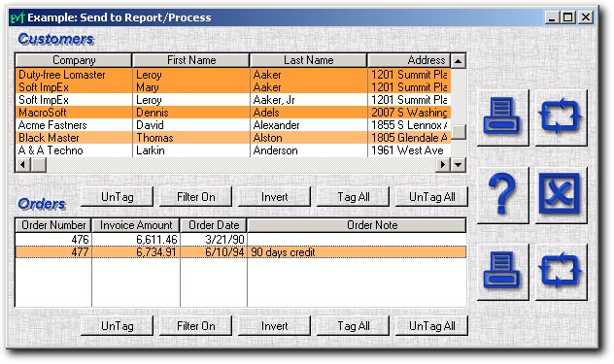
Task: Maximize the Example window
Action: (x=567, y=17)
